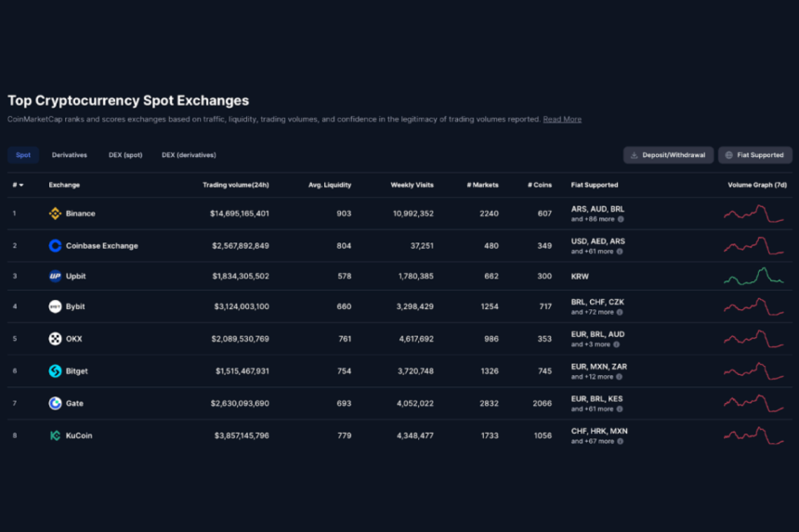Click the OKX logo icon
Image resolution: width=799 pixels, height=532 pixels.
coord(55,339)
